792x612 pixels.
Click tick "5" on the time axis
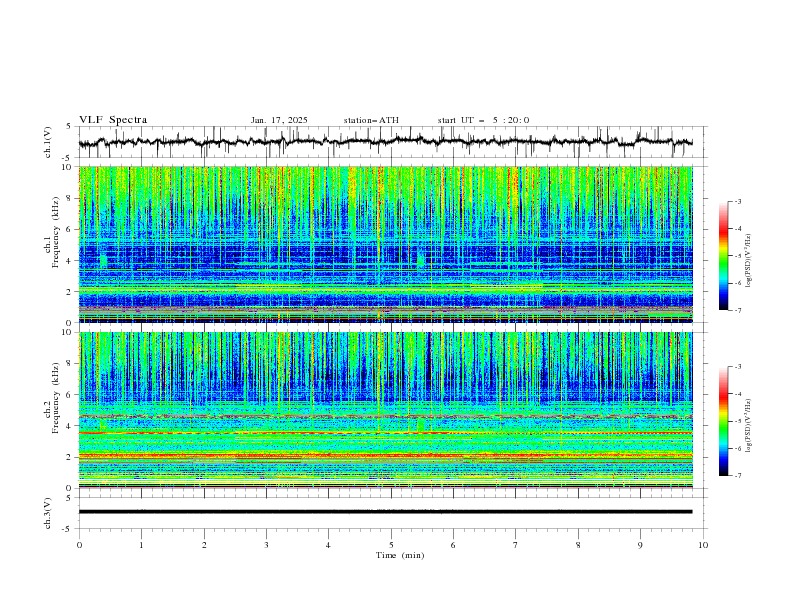tap(391, 545)
